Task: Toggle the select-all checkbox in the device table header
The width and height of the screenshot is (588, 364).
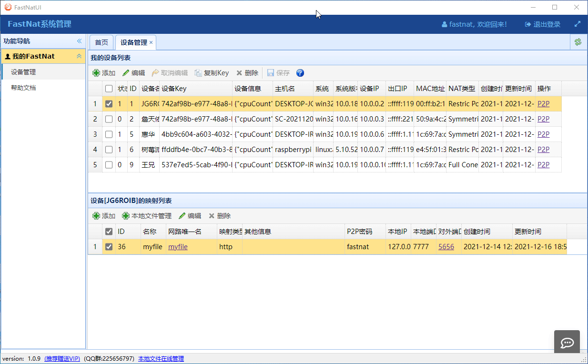Action: coord(109,88)
